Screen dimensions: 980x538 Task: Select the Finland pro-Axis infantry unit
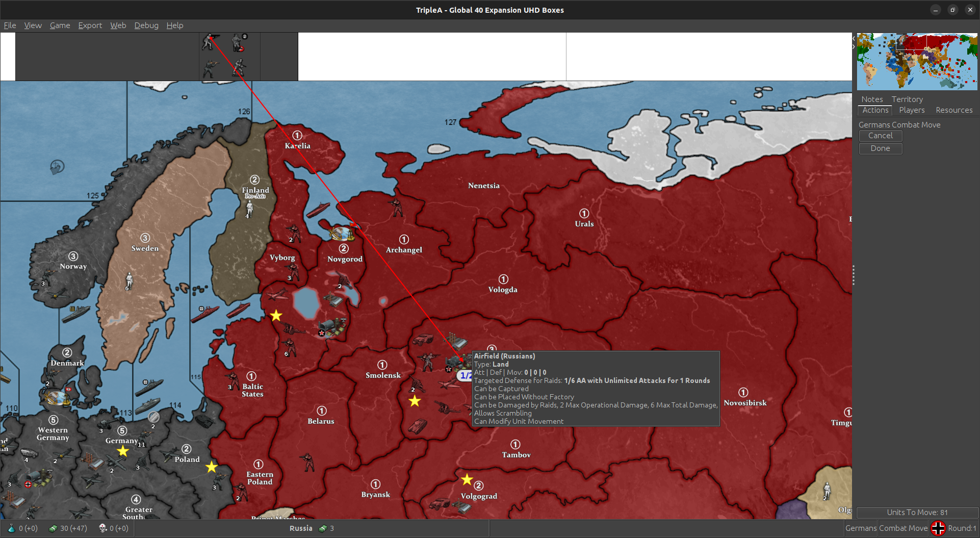(249, 208)
